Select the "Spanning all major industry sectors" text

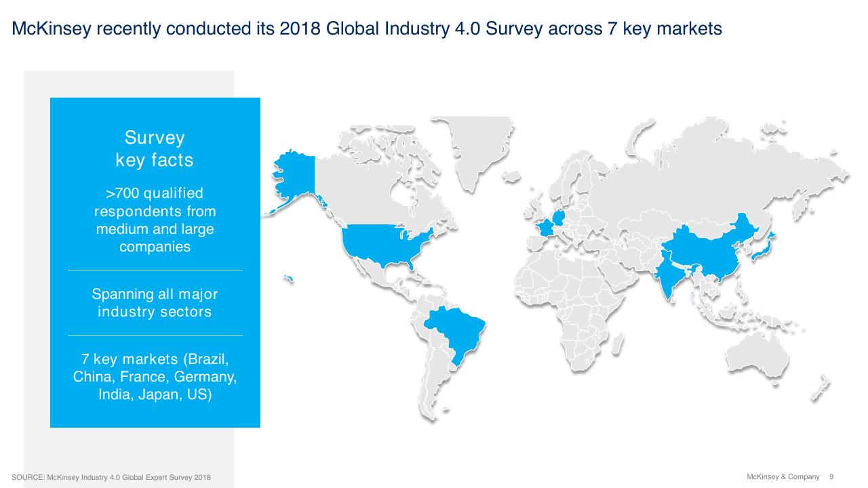[x=155, y=303]
